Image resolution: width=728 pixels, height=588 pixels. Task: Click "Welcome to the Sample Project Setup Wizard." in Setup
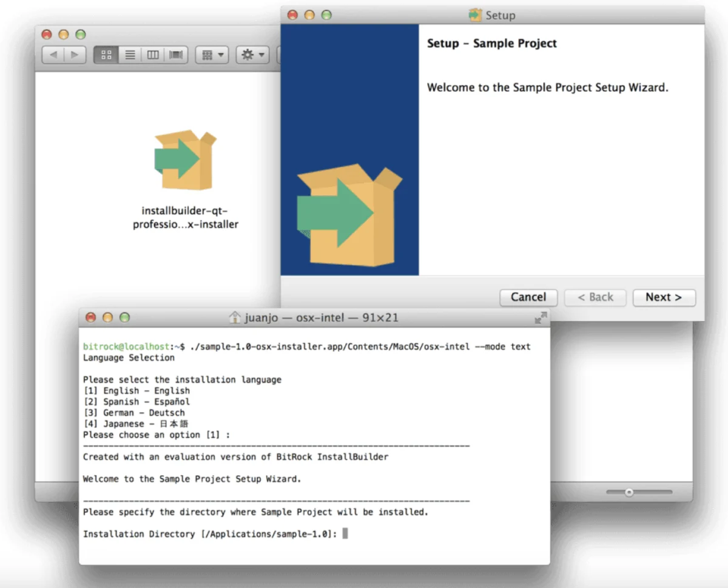tap(547, 87)
